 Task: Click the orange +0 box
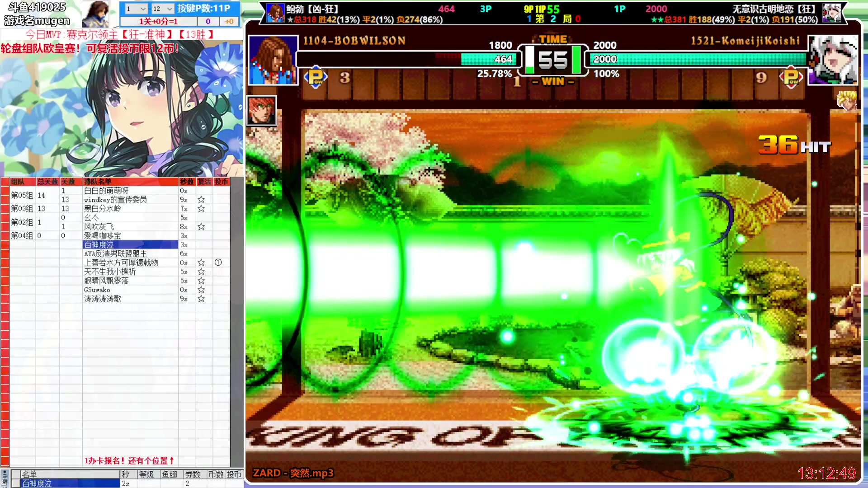[229, 21]
